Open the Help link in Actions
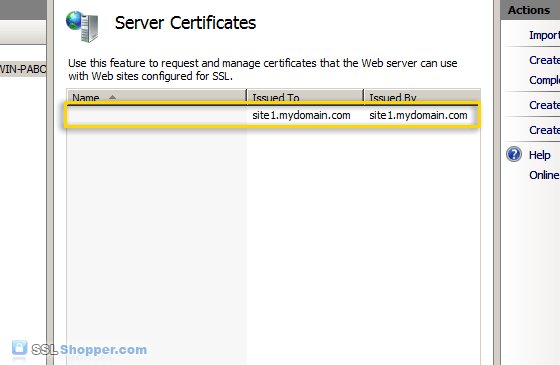This screenshot has width=560, height=365. click(539, 155)
